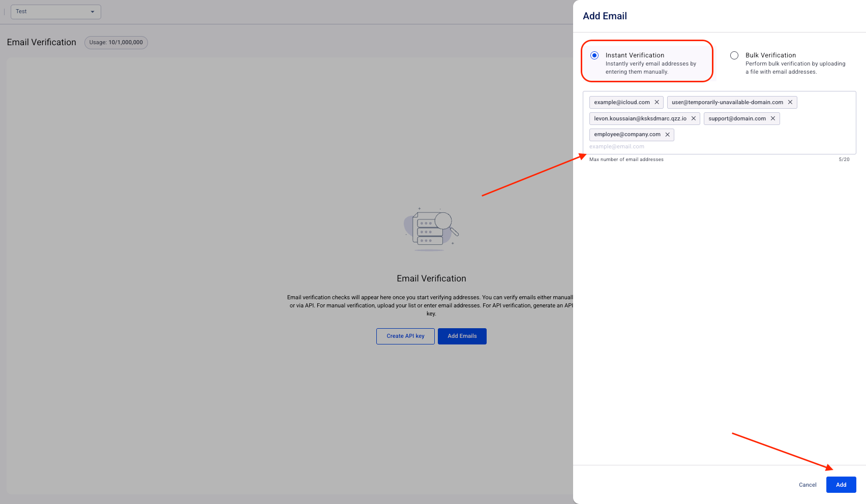
Task: Select Bulk Verification radio button
Action: pyautogui.click(x=734, y=55)
